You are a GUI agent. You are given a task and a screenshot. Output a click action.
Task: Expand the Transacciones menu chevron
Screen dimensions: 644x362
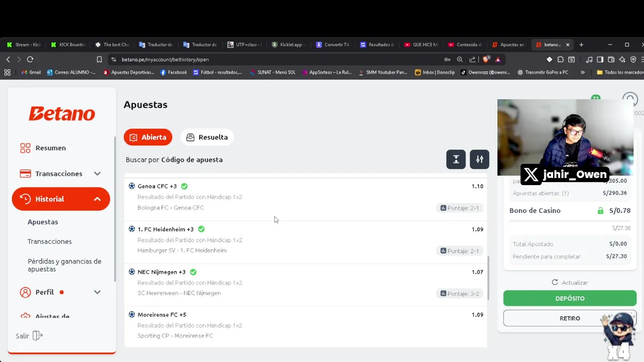tap(97, 173)
